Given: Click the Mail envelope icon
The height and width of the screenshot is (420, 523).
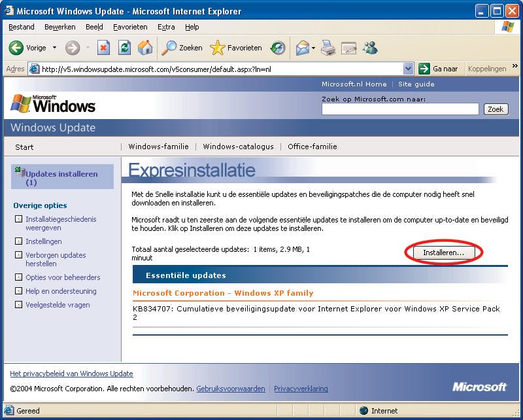Looking at the screenshot, I should click(302, 48).
